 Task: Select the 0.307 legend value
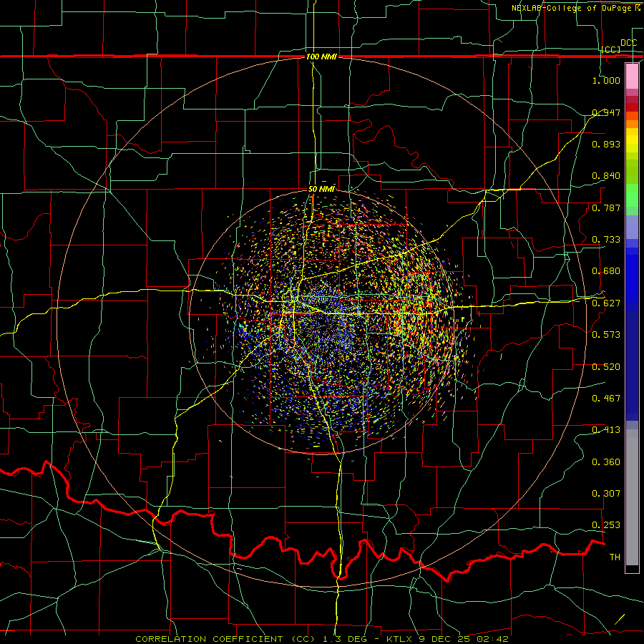click(x=606, y=494)
